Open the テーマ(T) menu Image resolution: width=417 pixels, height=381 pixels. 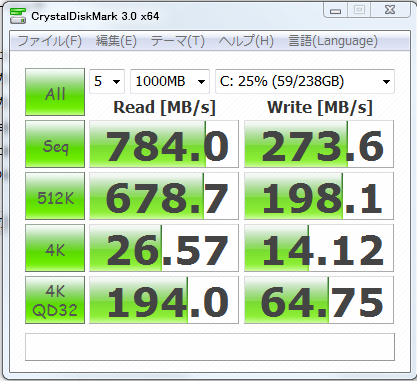coord(177,41)
